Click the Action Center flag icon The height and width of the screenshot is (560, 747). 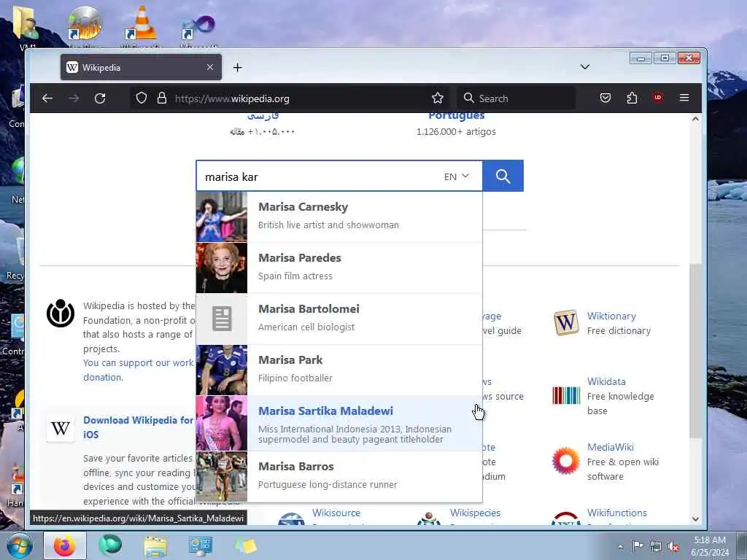coord(638,545)
